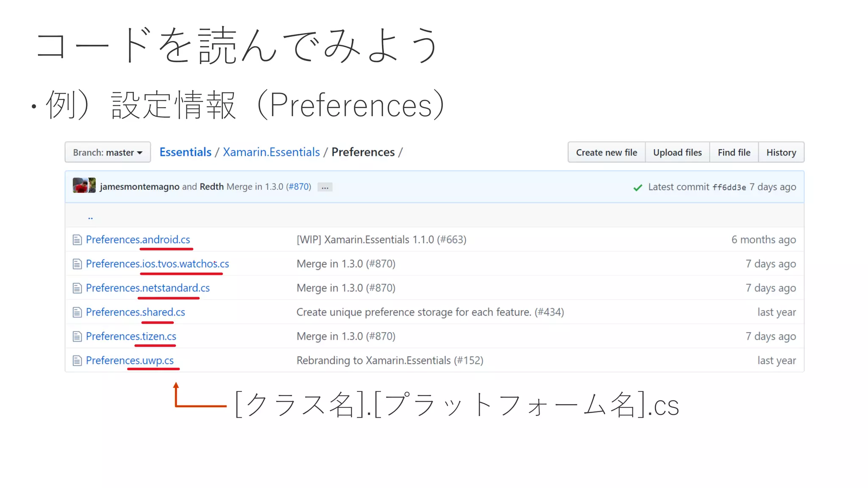This screenshot has width=868, height=488.
Task: Open the Rebranding to Xamarin.Essentials (#152) commit
Action: click(390, 360)
